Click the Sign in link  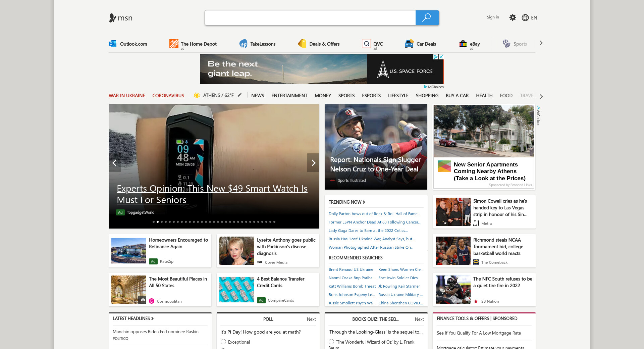point(493,17)
